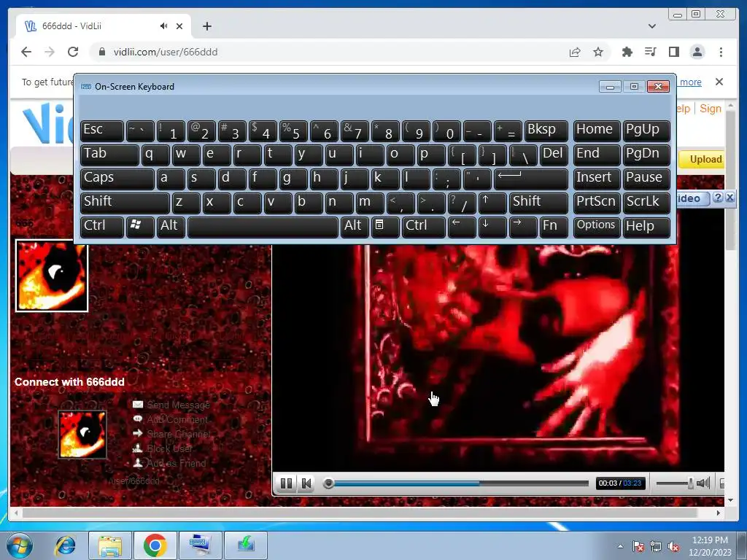This screenshot has width=747, height=560.
Task: Click Share Channel link
Action: click(x=179, y=434)
